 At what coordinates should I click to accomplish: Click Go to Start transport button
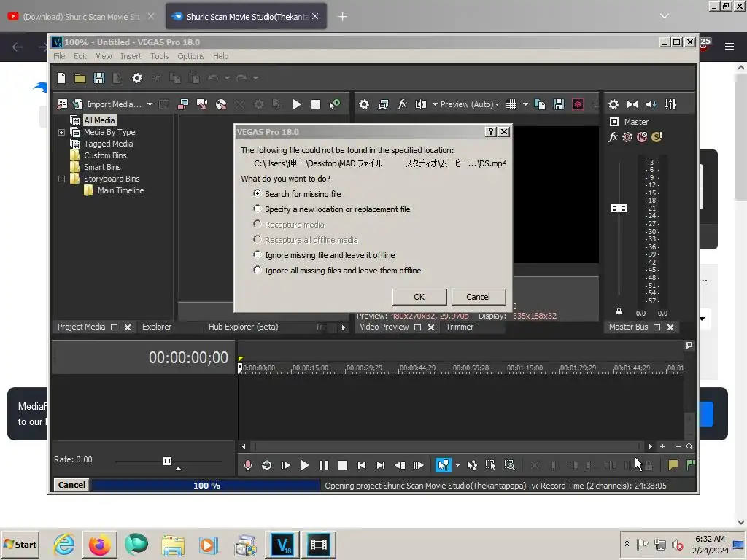362,465
